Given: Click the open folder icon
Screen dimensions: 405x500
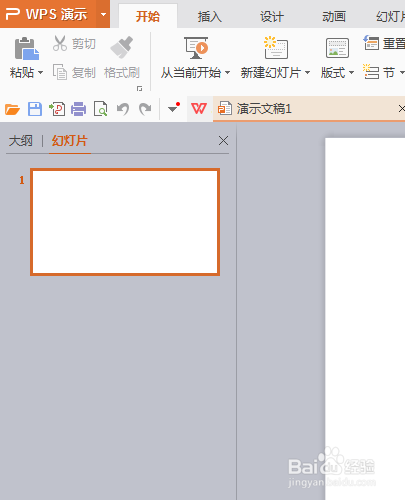Looking at the screenshot, I should pos(12,109).
